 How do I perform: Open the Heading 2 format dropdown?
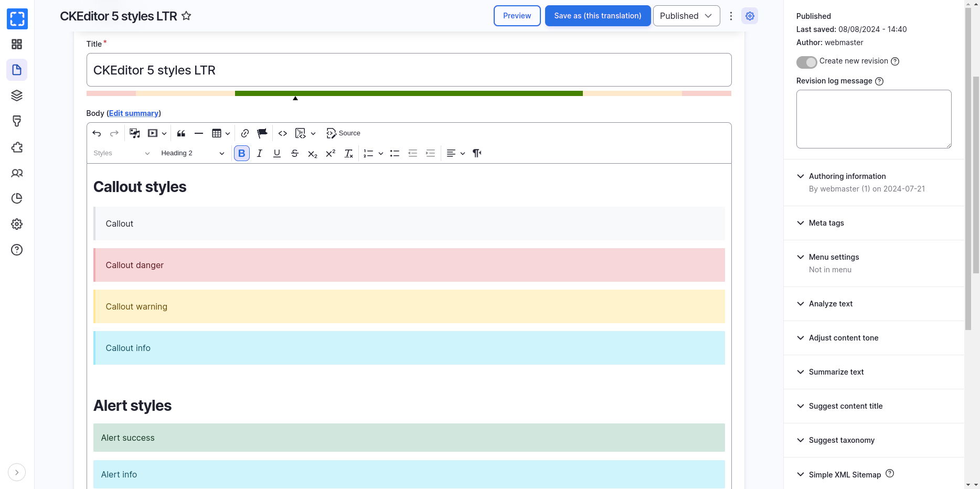pyautogui.click(x=193, y=153)
